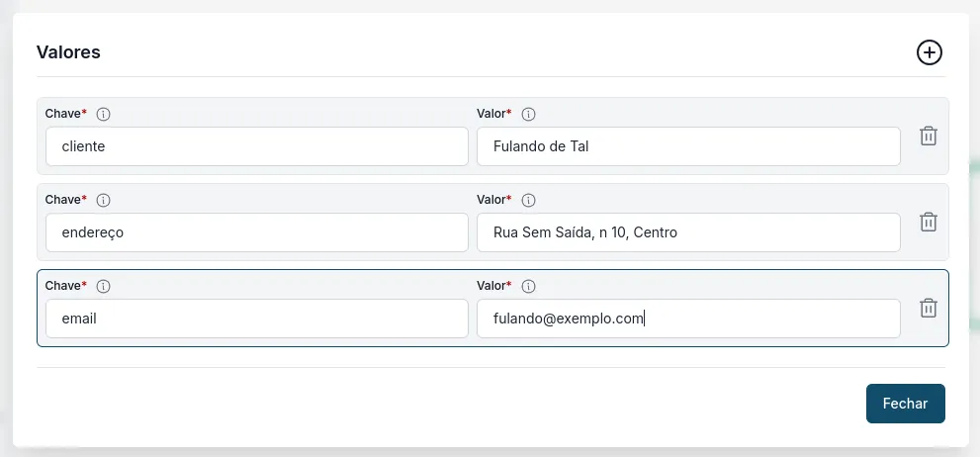Screen dimensions: 980x457
Task: Focus the Chave field containing email
Action: (x=257, y=319)
